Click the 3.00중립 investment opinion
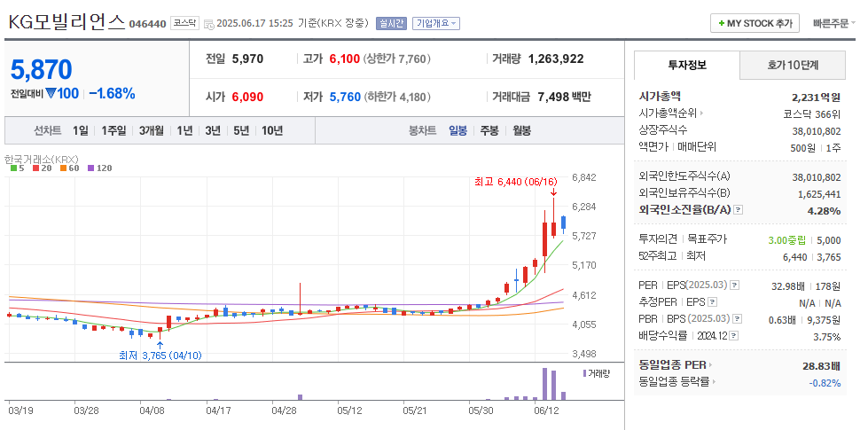This screenshot has width=868, height=430. pyautogui.click(x=786, y=239)
